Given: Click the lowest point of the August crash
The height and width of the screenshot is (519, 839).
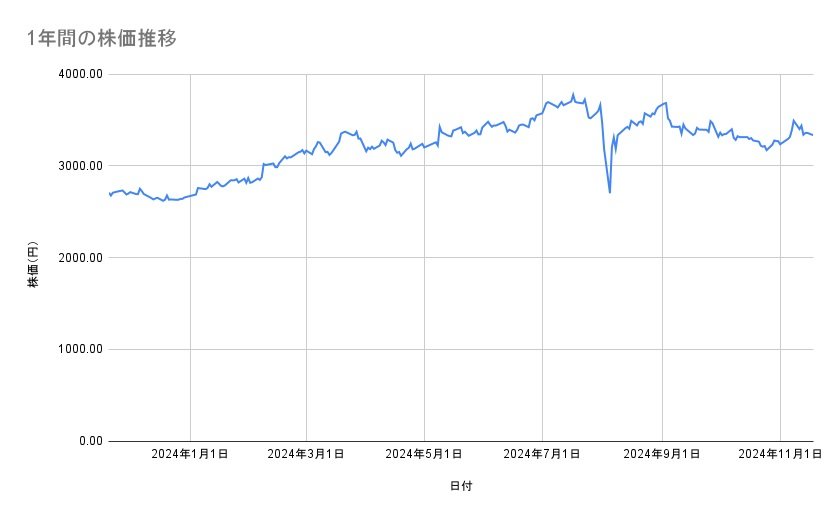Looking at the screenshot, I should tap(610, 192).
